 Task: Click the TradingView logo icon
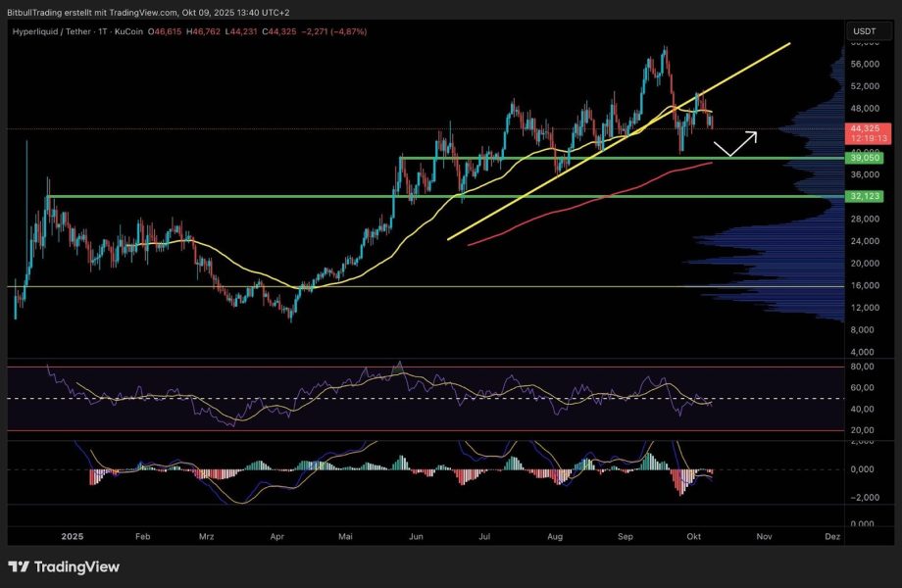(19, 566)
